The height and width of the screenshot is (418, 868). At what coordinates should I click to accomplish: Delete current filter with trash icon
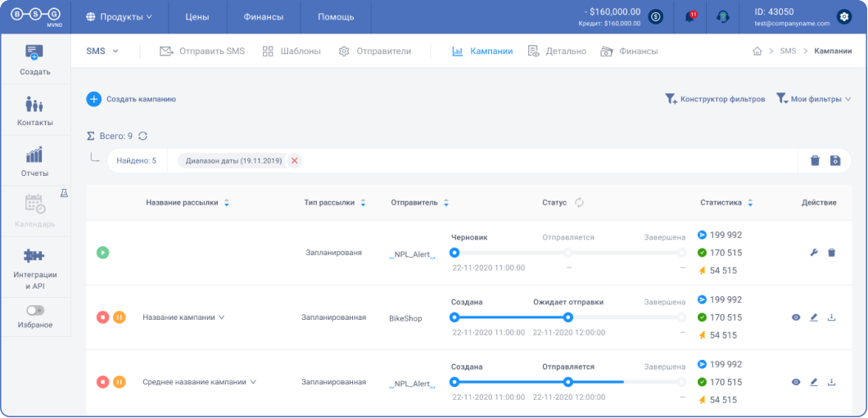pos(815,161)
